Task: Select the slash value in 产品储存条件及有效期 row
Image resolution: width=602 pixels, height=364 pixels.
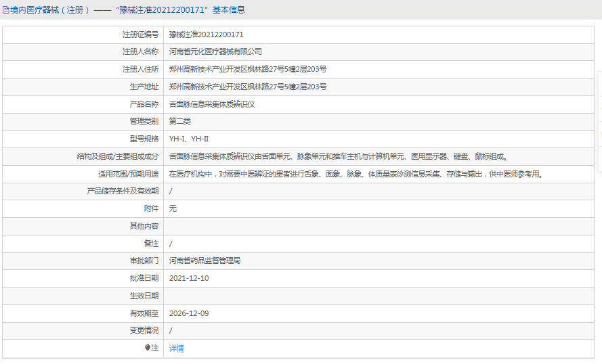Action: point(171,191)
